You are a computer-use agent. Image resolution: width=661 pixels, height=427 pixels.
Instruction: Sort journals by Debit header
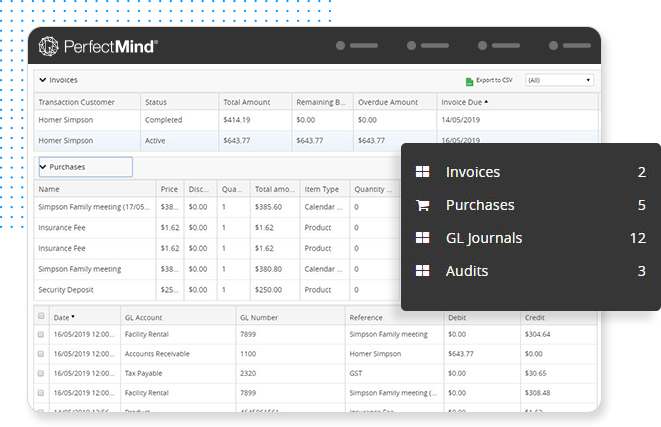[457, 317]
